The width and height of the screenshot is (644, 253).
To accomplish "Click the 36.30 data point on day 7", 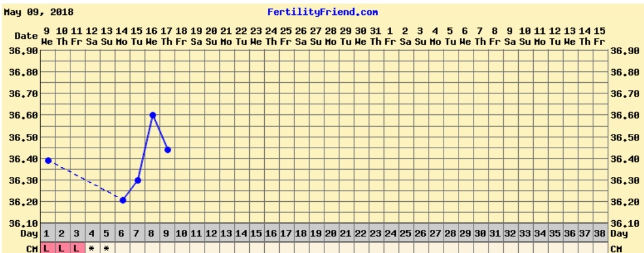I will point(138,180).
